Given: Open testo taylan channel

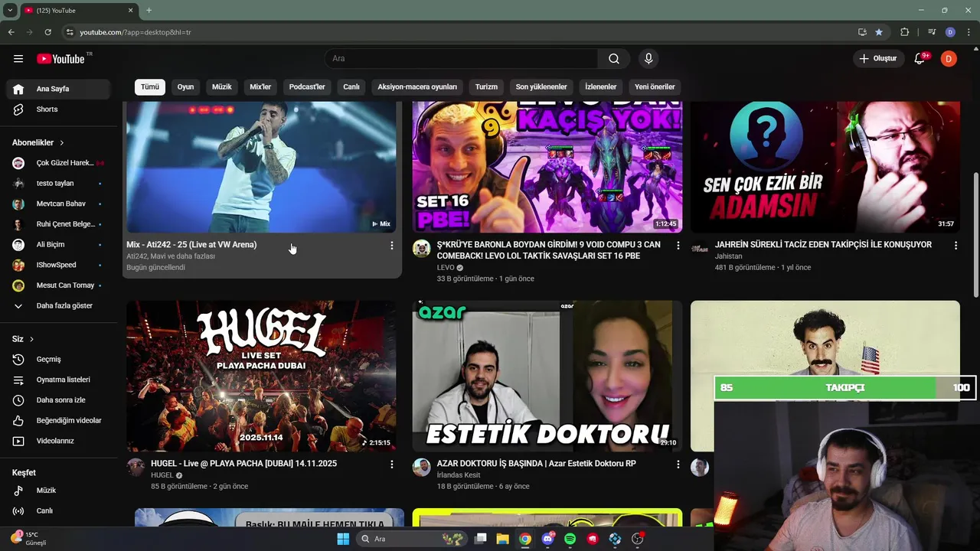Looking at the screenshot, I should [58, 184].
